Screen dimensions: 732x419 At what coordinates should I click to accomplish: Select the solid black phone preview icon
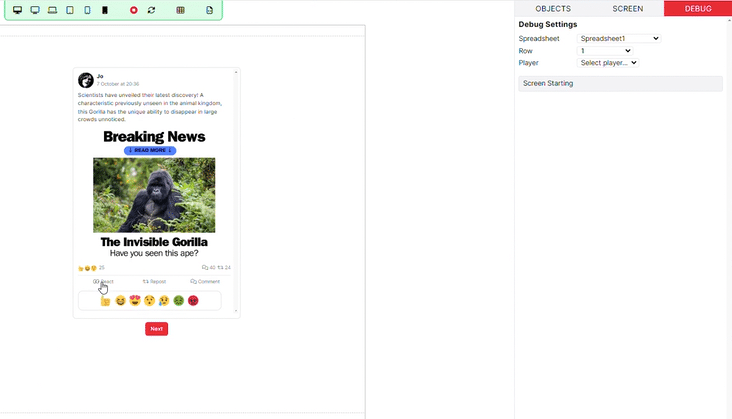(x=105, y=10)
